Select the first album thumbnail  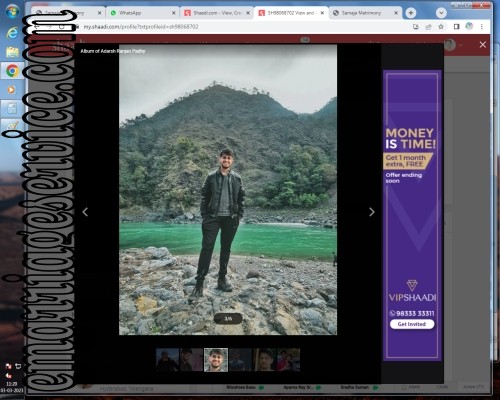pyautogui.click(x=167, y=360)
